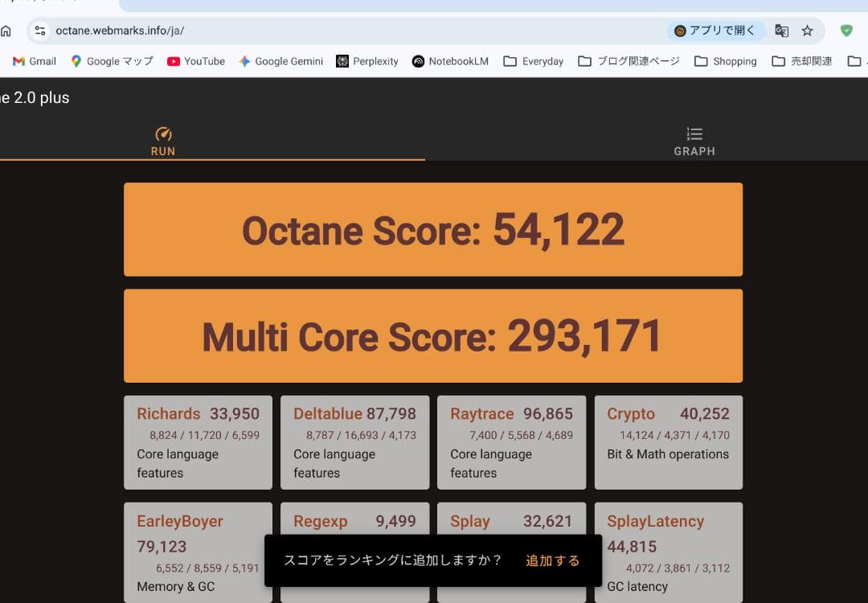Open Gmail bookmark
Viewport: 868px width, 603px height.
click(x=35, y=61)
